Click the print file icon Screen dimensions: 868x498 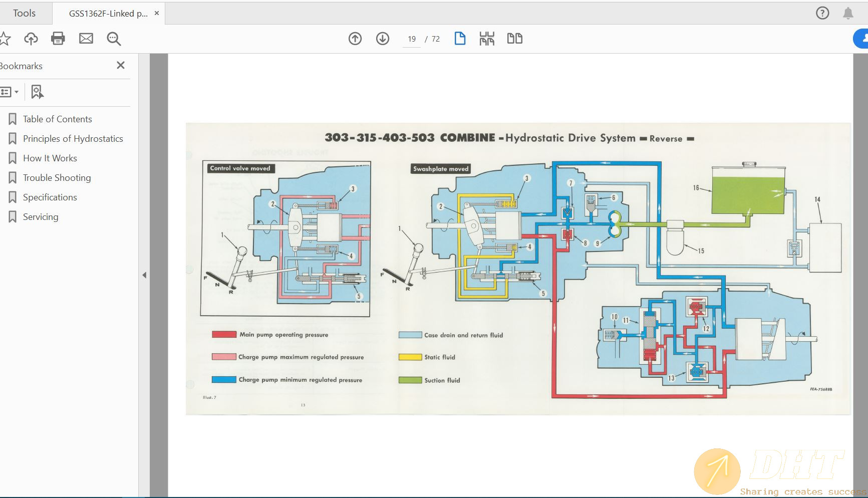click(58, 39)
